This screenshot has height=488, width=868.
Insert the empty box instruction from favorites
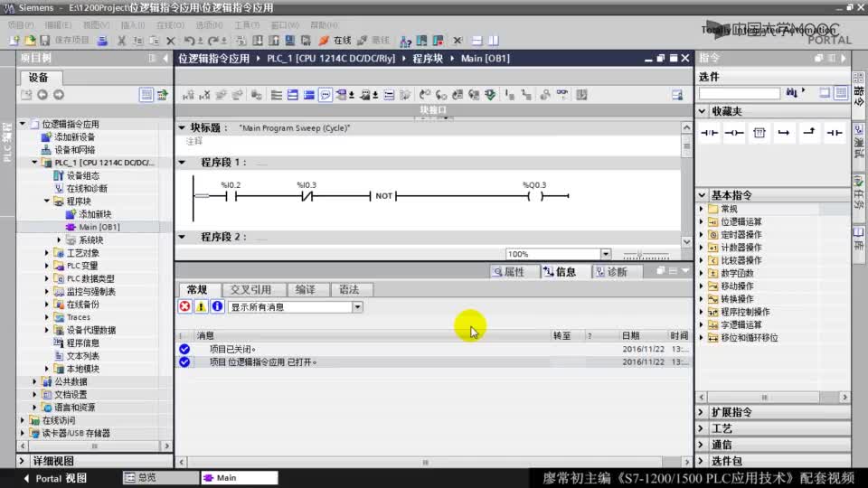[759, 133]
